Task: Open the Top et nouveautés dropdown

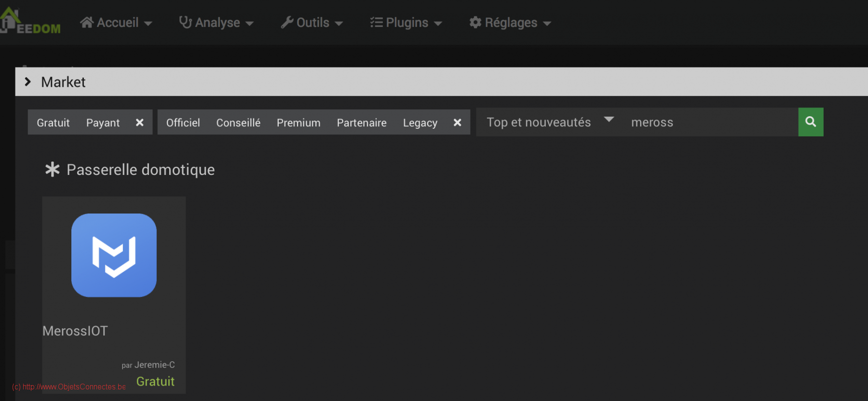Action: click(x=550, y=122)
